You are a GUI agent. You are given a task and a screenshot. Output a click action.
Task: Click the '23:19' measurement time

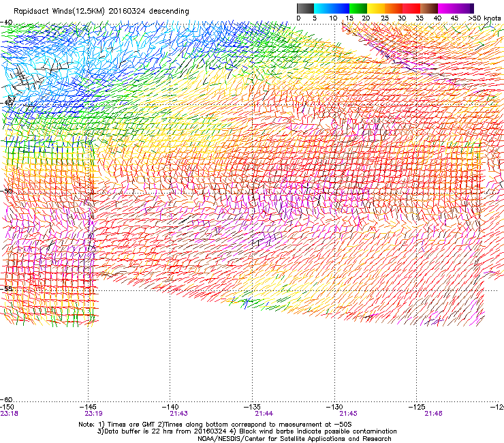(93, 414)
